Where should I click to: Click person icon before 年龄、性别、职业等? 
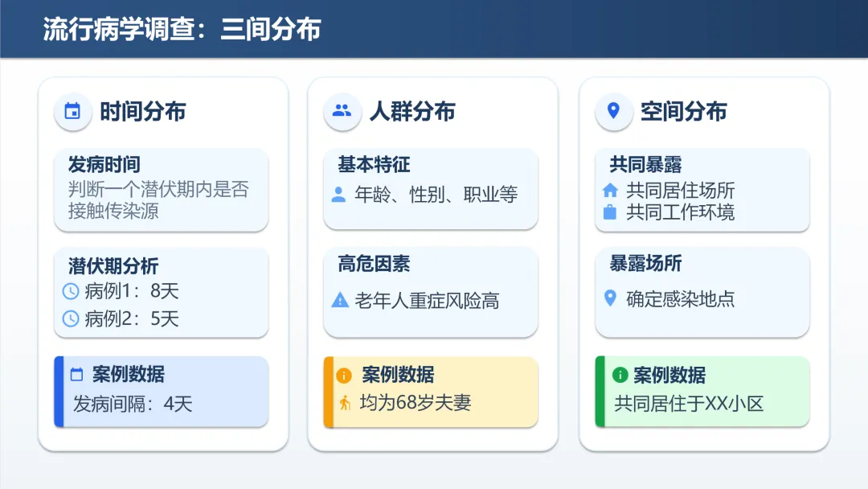pyautogui.click(x=339, y=195)
